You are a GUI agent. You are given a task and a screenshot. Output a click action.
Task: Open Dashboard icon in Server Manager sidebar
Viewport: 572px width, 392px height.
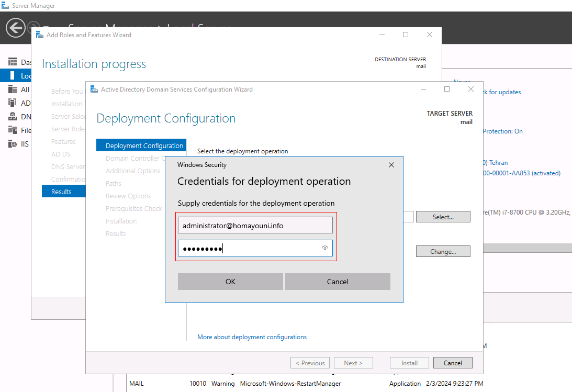click(13, 62)
